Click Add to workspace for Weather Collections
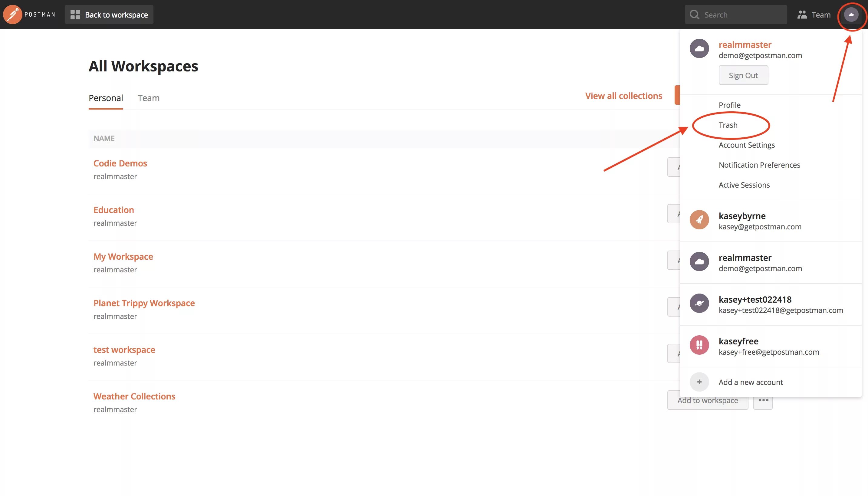Viewport: 868px width, 496px height. point(708,401)
